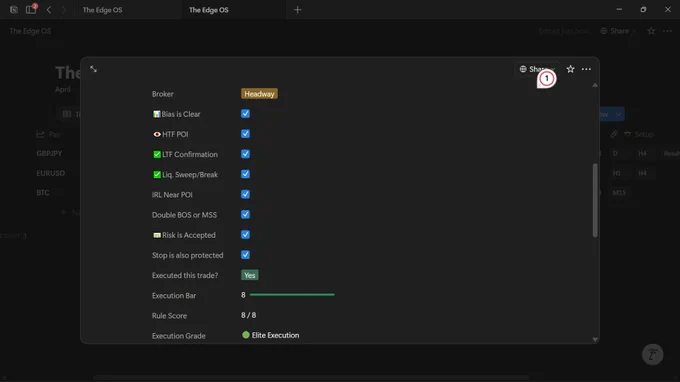This screenshot has height=382, width=680.
Task: Click The Edge OS breadcrumb in background page
Action: tap(30, 31)
